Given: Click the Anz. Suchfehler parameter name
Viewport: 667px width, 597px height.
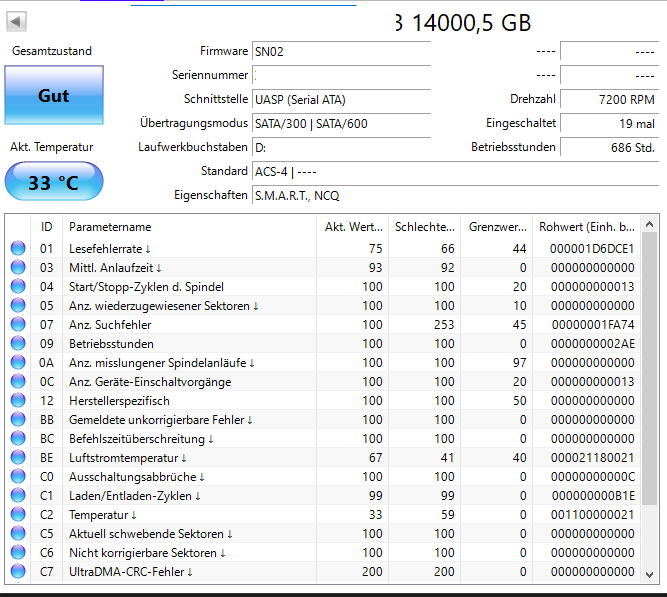Looking at the screenshot, I should tap(110, 325).
